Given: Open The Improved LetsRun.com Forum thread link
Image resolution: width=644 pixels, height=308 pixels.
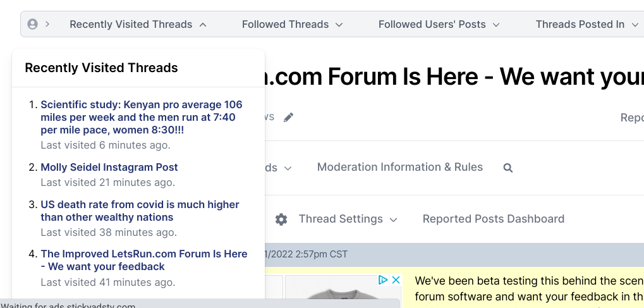Looking at the screenshot, I should (x=143, y=261).
